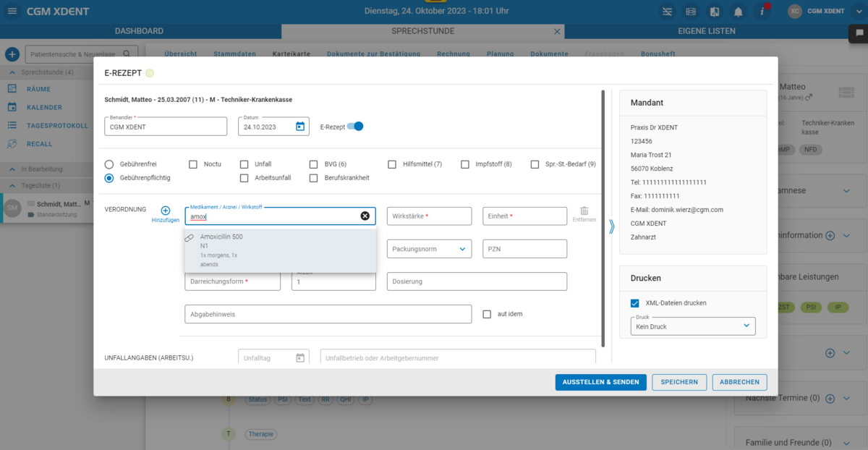Click Ausstellen & Senden button
This screenshot has width=868, height=450.
click(x=601, y=382)
